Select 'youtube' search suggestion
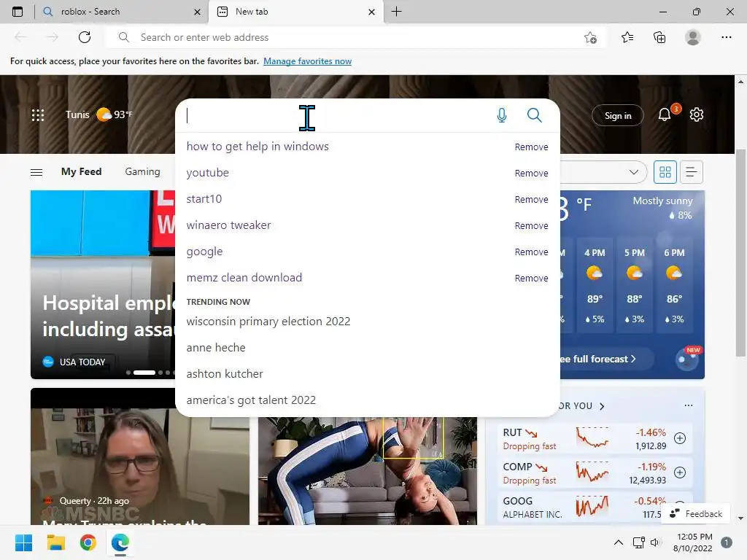This screenshot has height=560, width=747. [207, 172]
